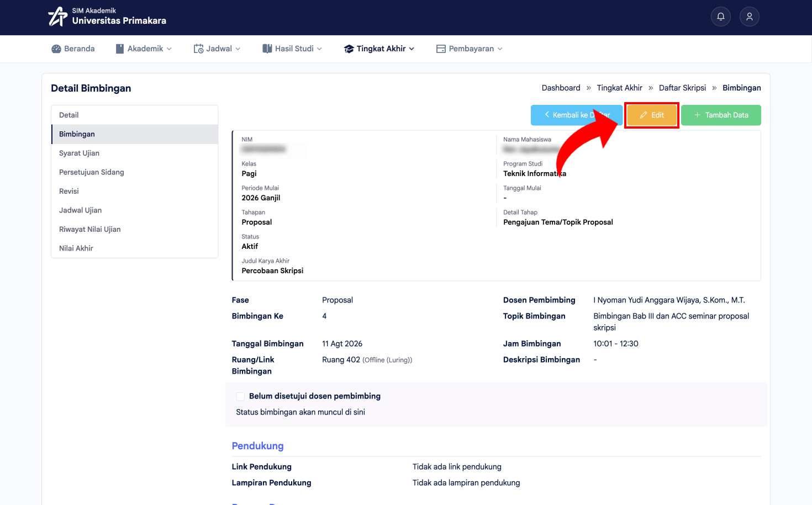Click the Kembali ke Daftar button
Screen dimensions: 812x505
(x=577, y=115)
